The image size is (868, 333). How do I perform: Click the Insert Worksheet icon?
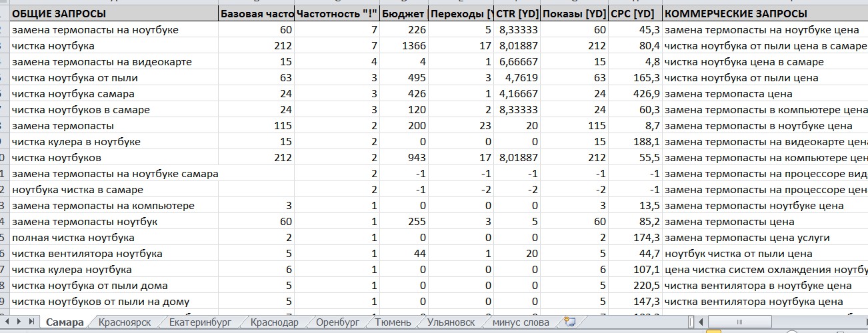pos(569,322)
